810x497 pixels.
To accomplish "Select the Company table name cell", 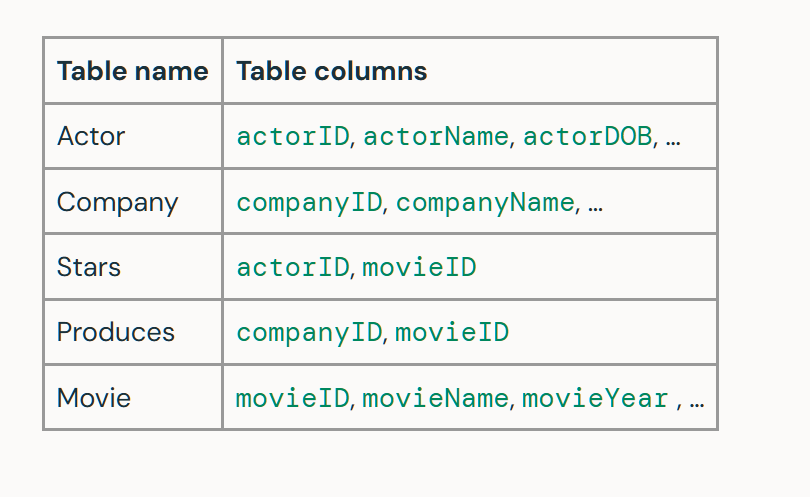I will point(133,201).
